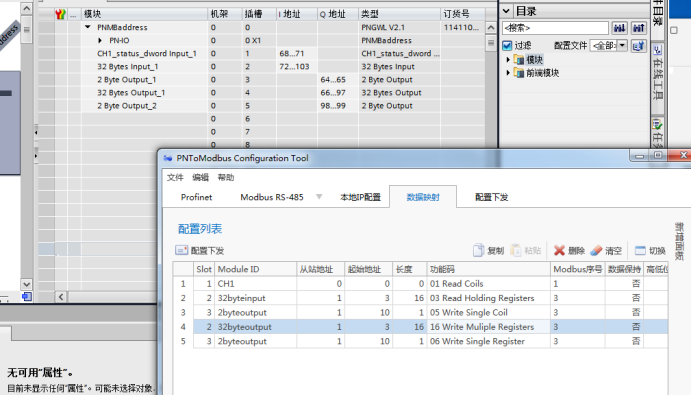Expand the 模块 catalog folder

pyautogui.click(x=508, y=60)
